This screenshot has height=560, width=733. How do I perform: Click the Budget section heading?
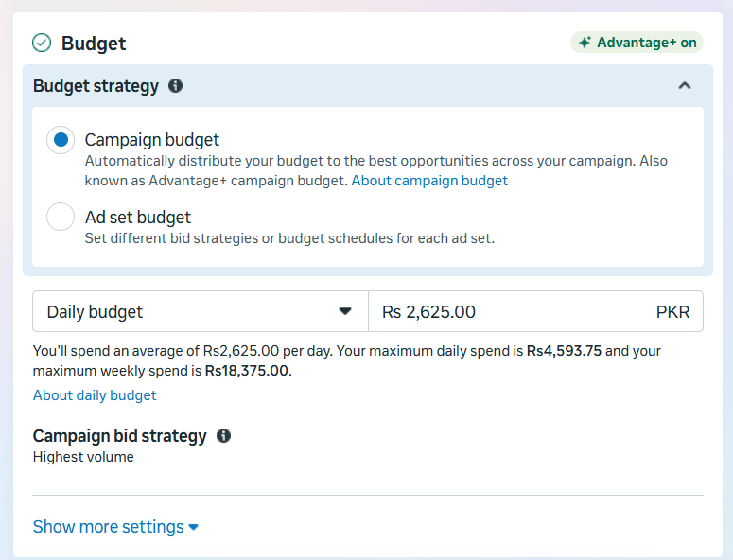(x=94, y=44)
